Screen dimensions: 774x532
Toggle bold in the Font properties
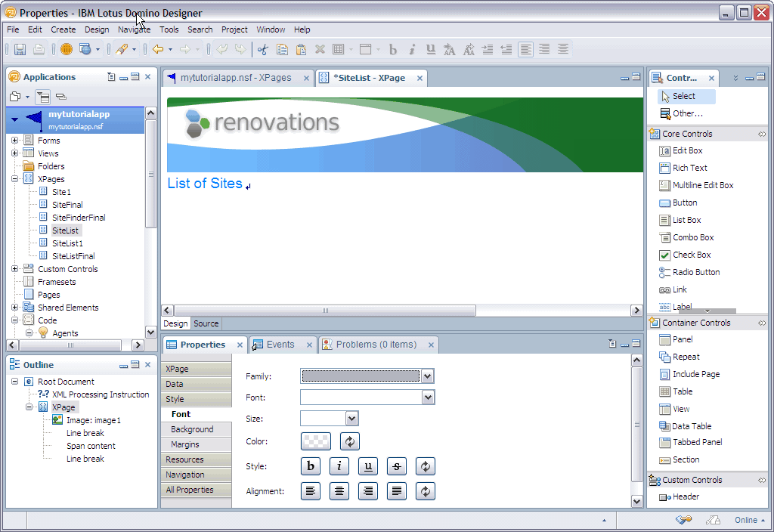pos(311,466)
